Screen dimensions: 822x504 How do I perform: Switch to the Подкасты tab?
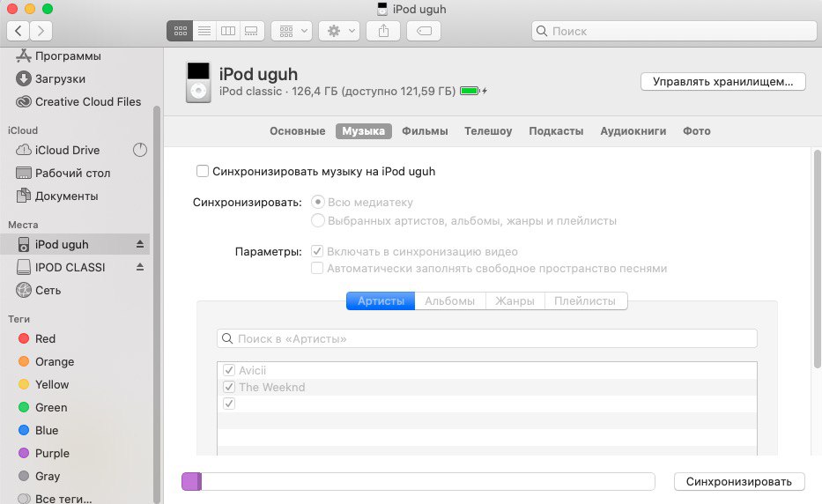(556, 131)
